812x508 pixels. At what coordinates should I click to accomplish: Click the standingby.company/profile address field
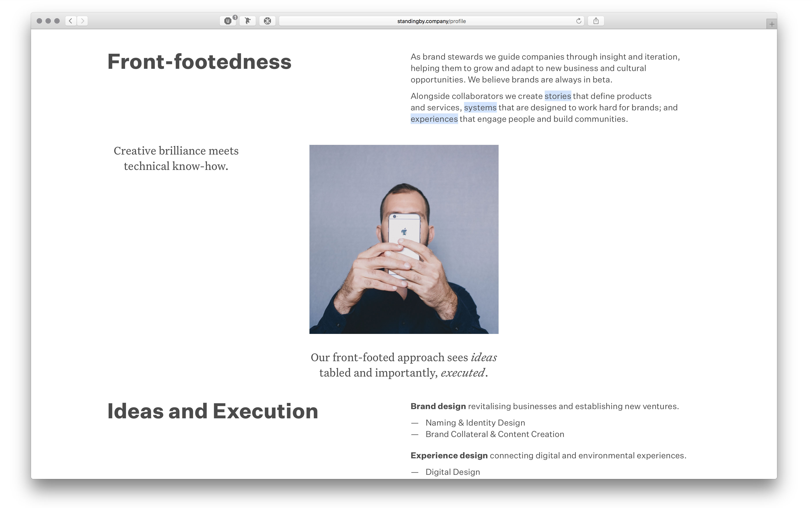pyautogui.click(x=432, y=21)
